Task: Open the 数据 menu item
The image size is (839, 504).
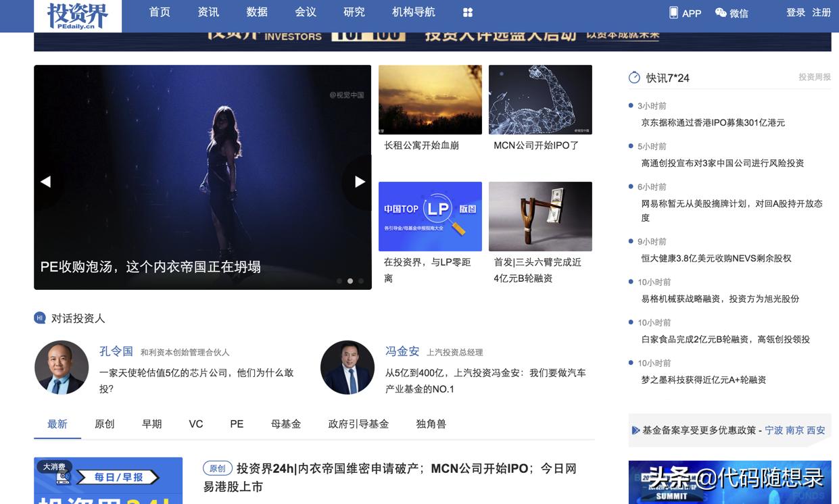Action: (x=257, y=12)
